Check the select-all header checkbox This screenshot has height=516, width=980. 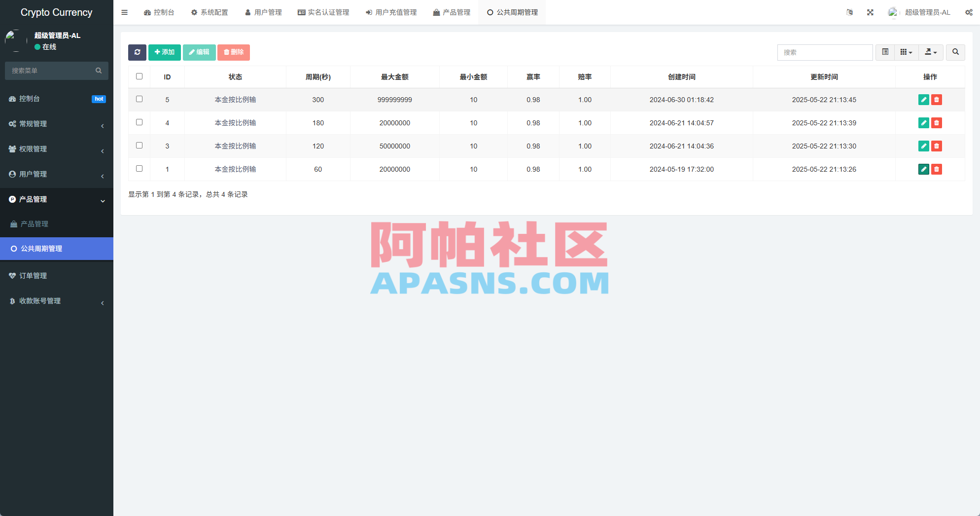click(139, 76)
